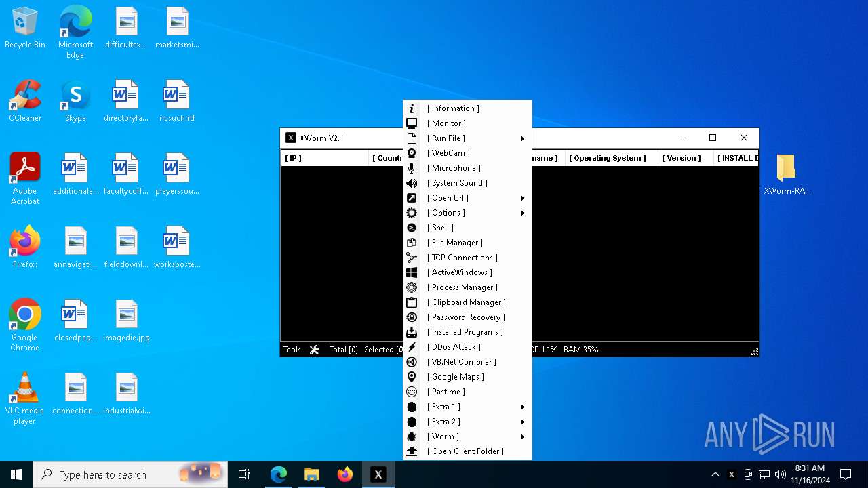Choose the [ Information ] menu entry
The height and width of the screenshot is (488, 868).
pyautogui.click(x=467, y=108)
